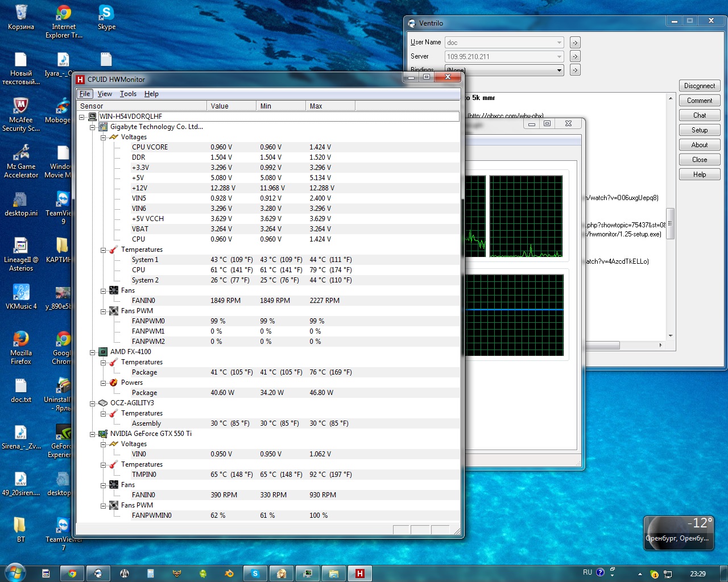
Task: Open Google Chrome from the taskbar
Action: click(x=72, y=573)
